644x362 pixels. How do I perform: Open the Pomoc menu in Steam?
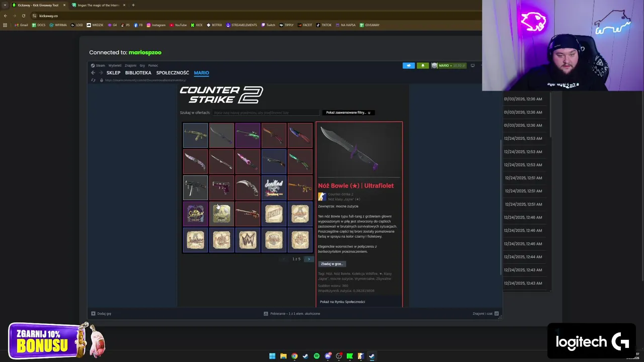coord(153,65)
